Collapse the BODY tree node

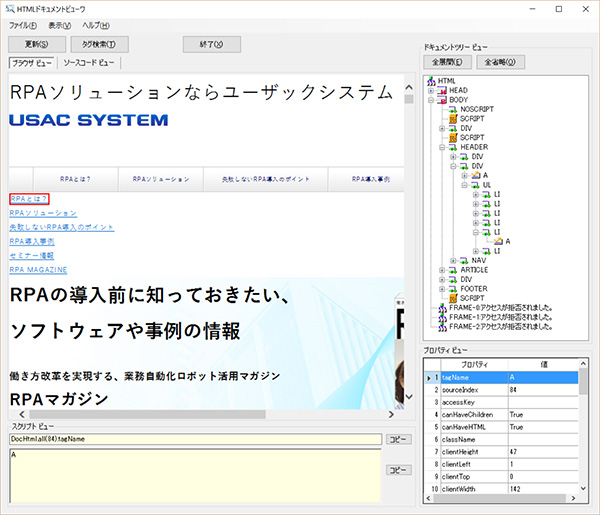(431, 100)
